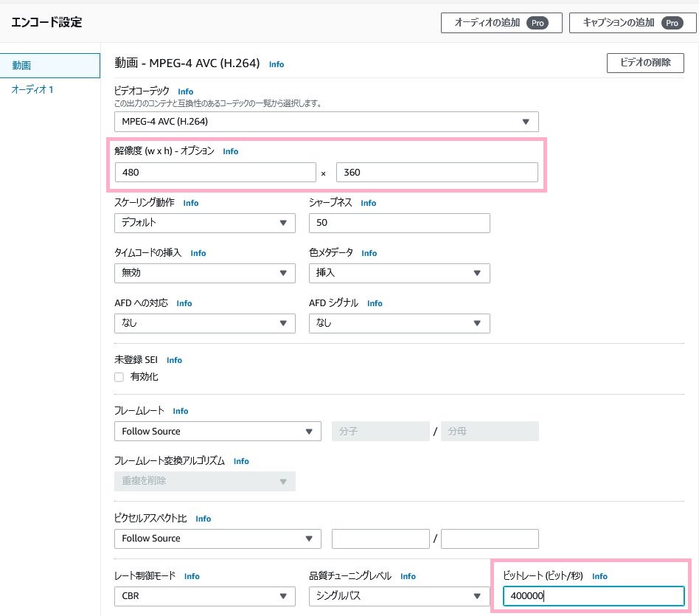Expand the フレームレート Follow Source dropdown

click(218, 432)
